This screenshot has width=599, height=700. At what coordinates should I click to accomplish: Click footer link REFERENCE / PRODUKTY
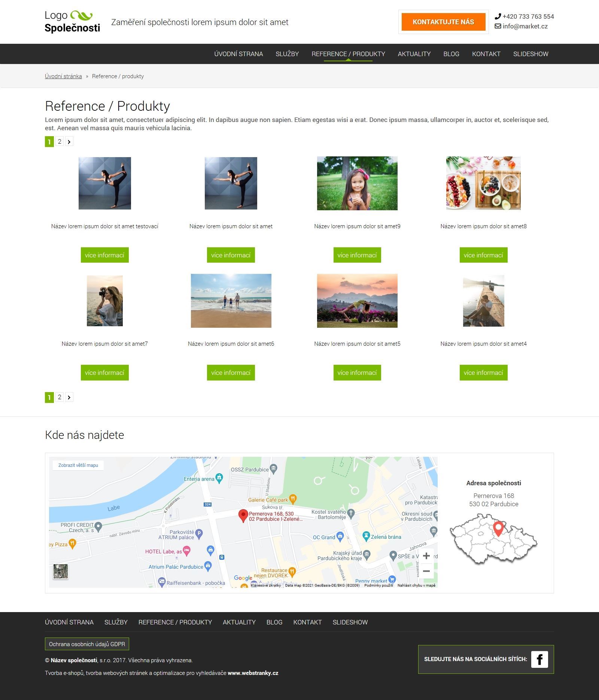tap(175, 622)
